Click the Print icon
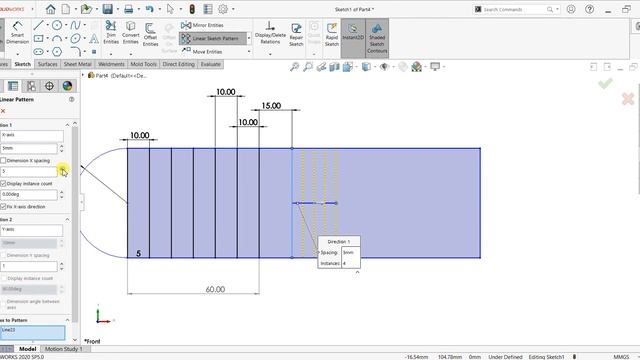This screenshot has height=360, width=640. [x=129, y=9]
